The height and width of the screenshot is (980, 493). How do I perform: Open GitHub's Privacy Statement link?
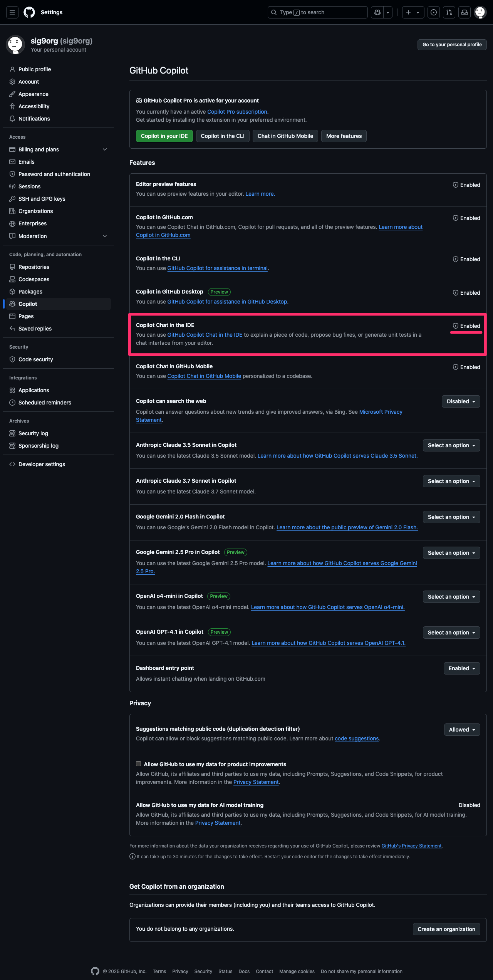coord(411,846)
